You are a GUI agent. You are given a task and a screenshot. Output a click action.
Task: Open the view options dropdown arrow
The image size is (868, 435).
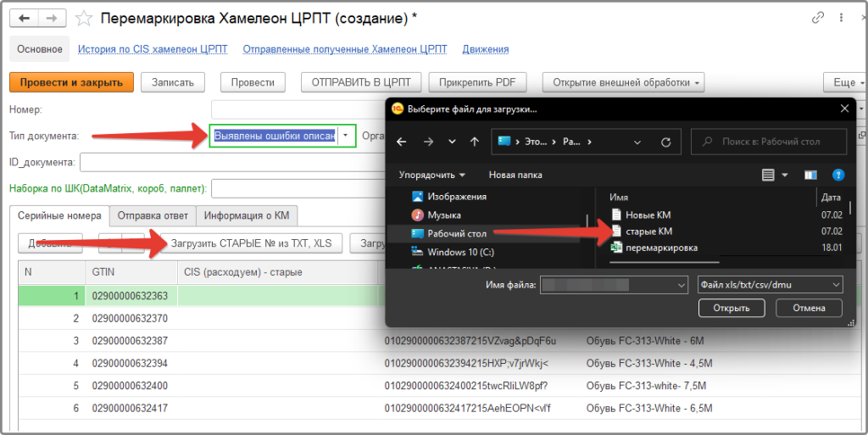784,175
